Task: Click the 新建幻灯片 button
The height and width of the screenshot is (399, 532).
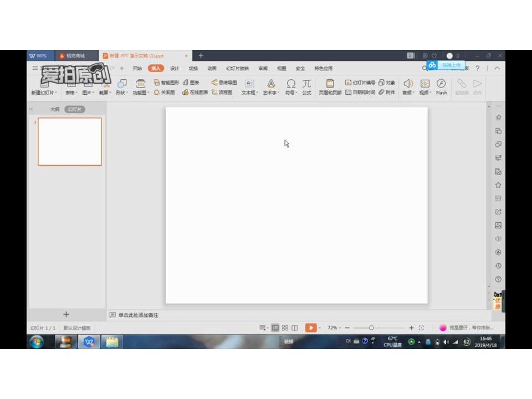Action: [x=44, y=93]
